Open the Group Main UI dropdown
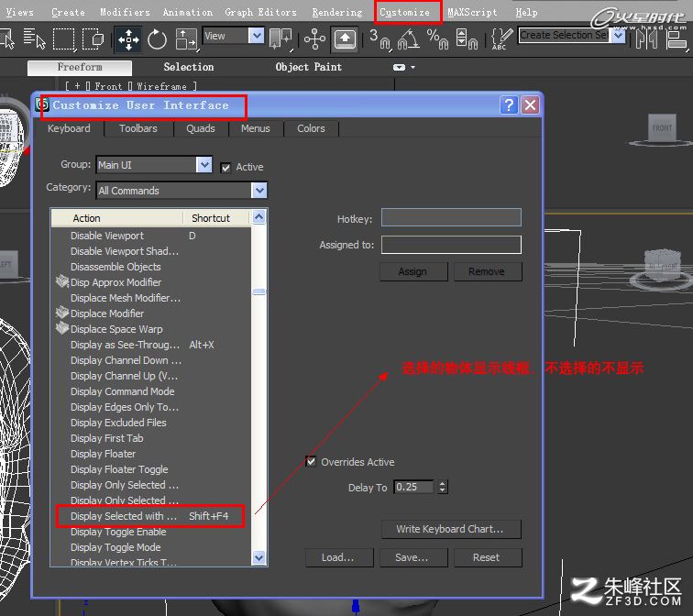Image resolution: width=693 pixels, height=616 pixels. point(203,165)
